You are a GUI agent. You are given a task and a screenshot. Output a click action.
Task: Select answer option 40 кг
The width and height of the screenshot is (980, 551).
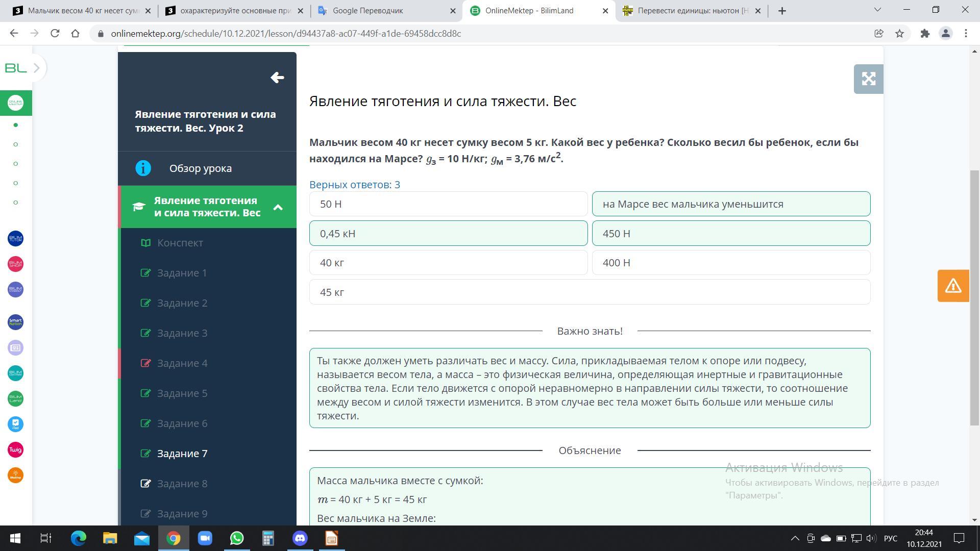click(x=448, y=263)
